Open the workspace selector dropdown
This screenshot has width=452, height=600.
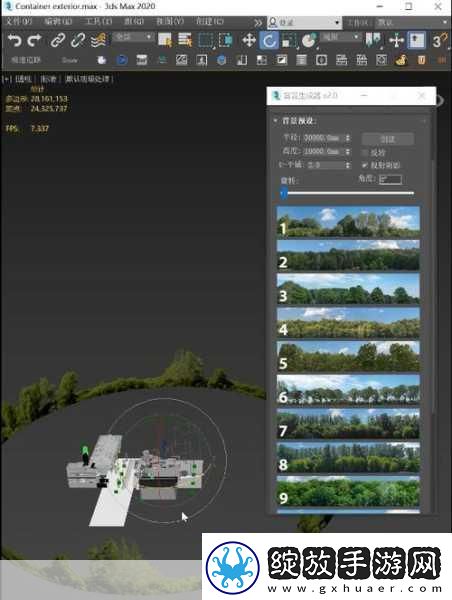point(412,22)
